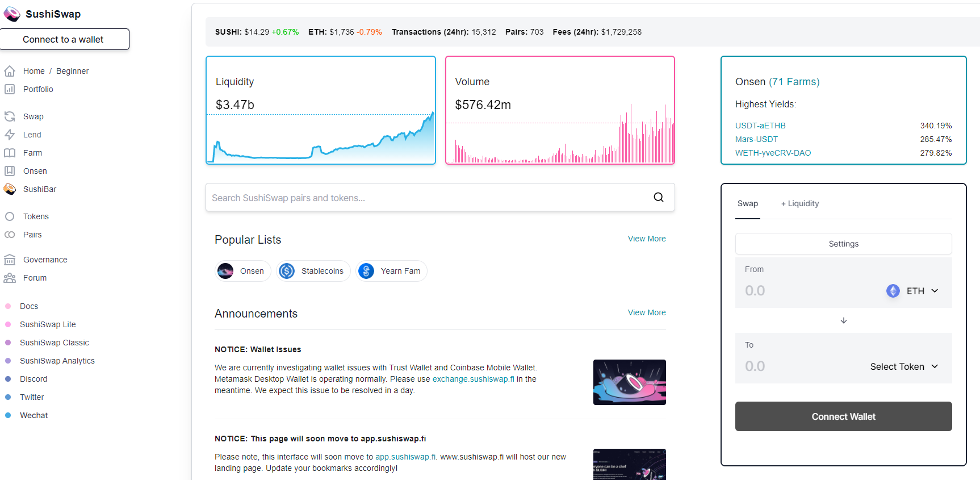Open Portfolio chart icon in sidebar
This screenshot has width=980, height=480.
10,89
